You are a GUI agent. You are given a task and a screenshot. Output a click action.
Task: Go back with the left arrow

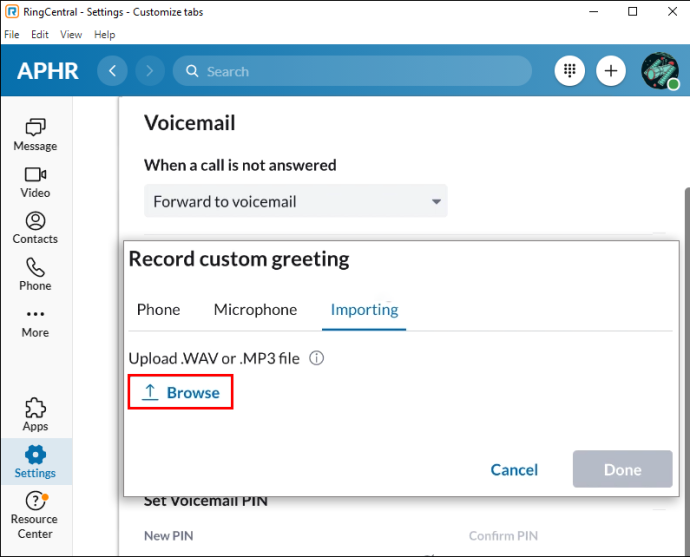[112, 71]
